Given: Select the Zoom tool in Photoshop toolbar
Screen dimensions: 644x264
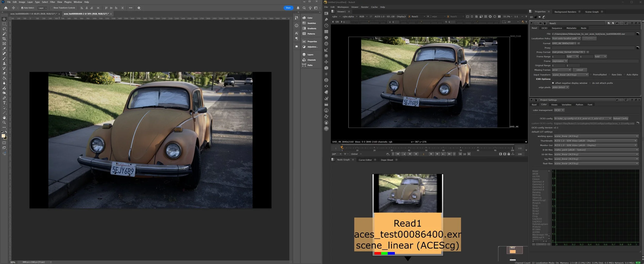Looking at the screenshot, I should [x=4, y=122].
